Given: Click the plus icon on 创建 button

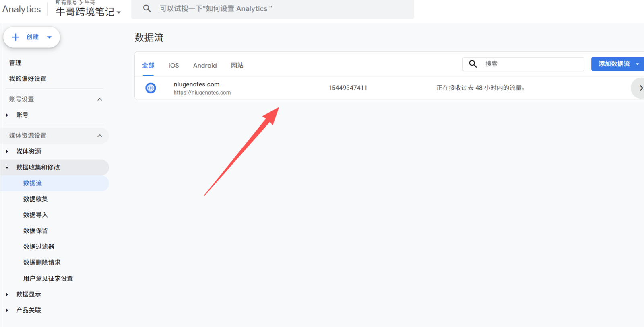Looking at the screenshot, I should [x=16, y=37].
